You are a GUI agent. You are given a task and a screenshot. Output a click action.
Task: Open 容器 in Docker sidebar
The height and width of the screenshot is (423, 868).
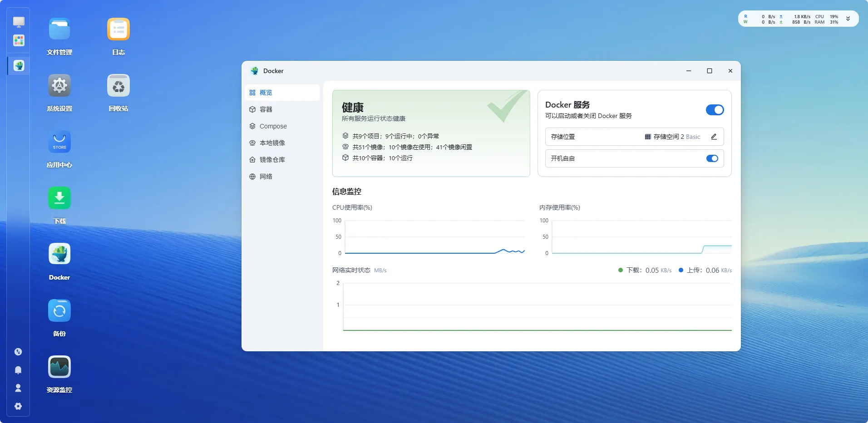click(282, 109)
